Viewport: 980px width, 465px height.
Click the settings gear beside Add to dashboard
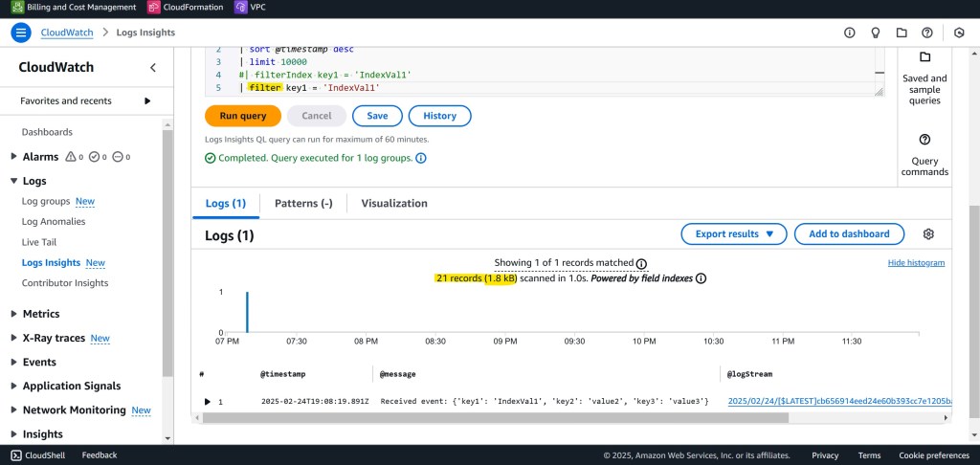927,234
